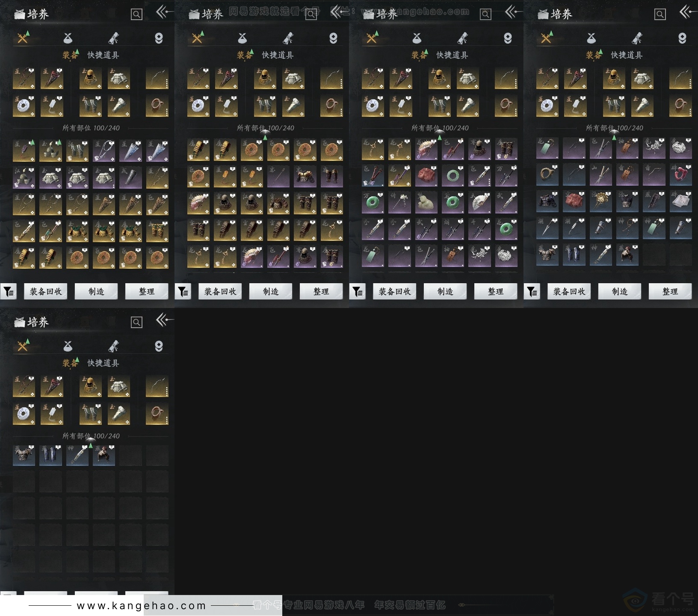Open the pouch bag tab in the first panel

68,38
